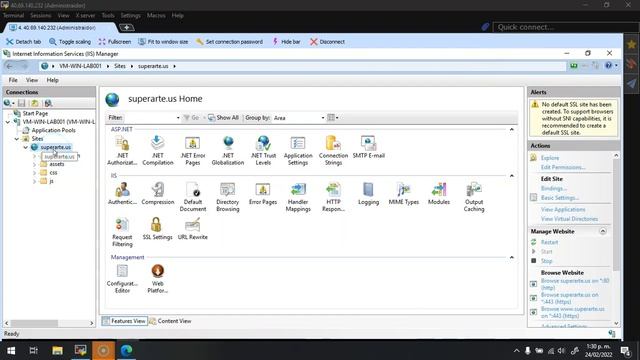Open Authentication feature icon
640x360 pixels.
[x=122, y=194]
